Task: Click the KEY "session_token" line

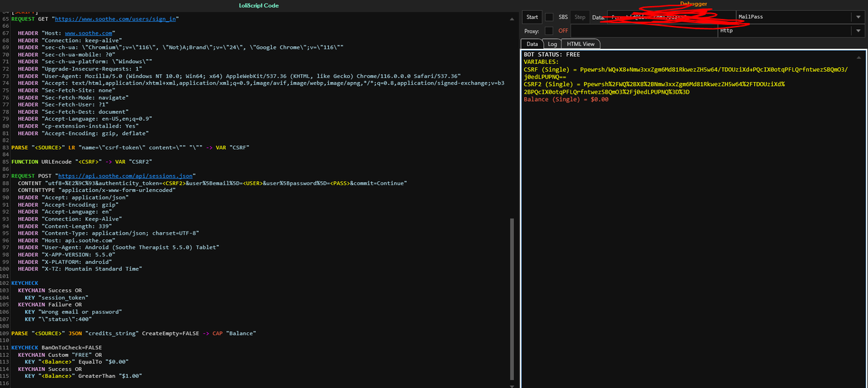Action: pyautogui.click(x=56, y=297)
